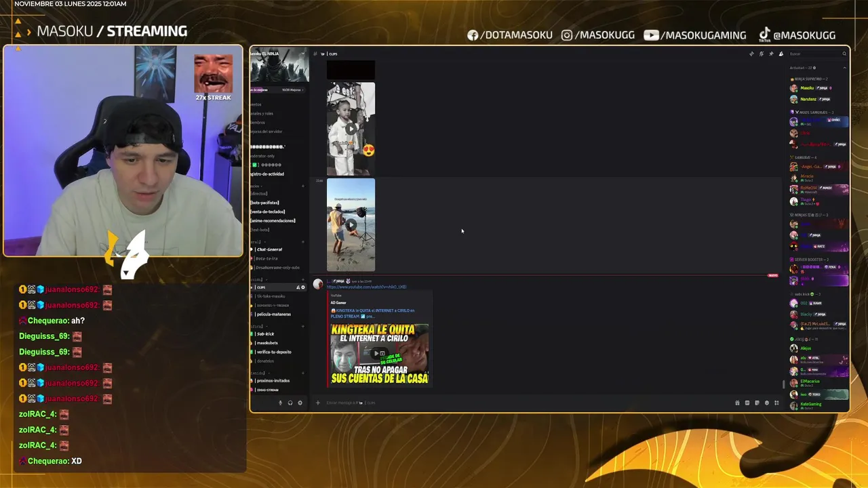Play the beach photographer video clip
This screenshot has height=488, width=868.
351,225
